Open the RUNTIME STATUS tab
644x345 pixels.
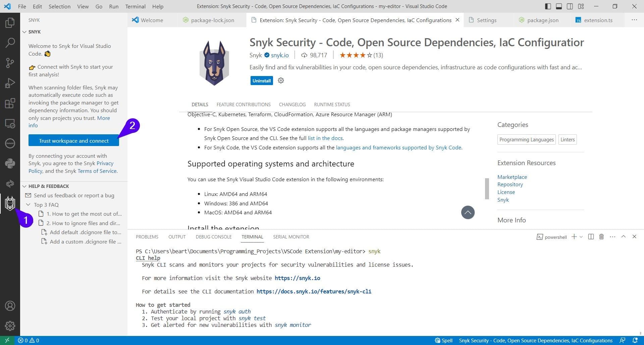(332, 105)
